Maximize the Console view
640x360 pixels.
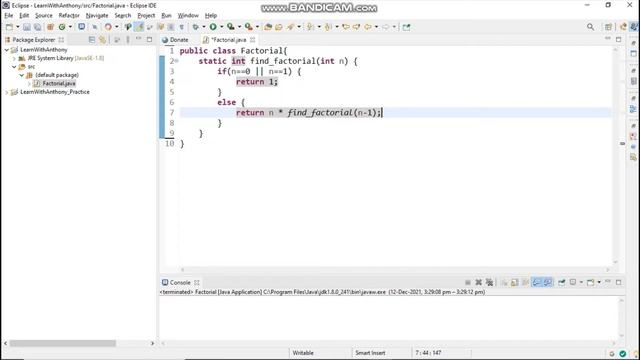coord(618,282)
